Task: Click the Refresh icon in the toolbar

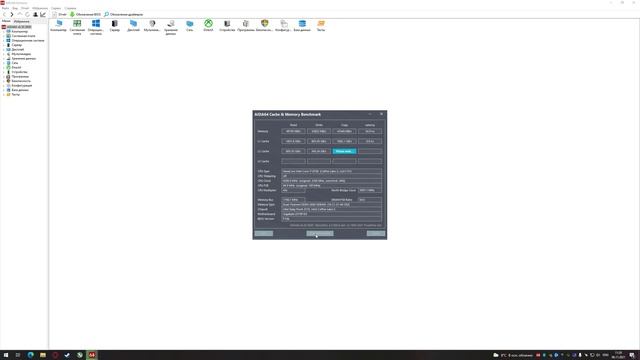Action: [x=27, y=14]
